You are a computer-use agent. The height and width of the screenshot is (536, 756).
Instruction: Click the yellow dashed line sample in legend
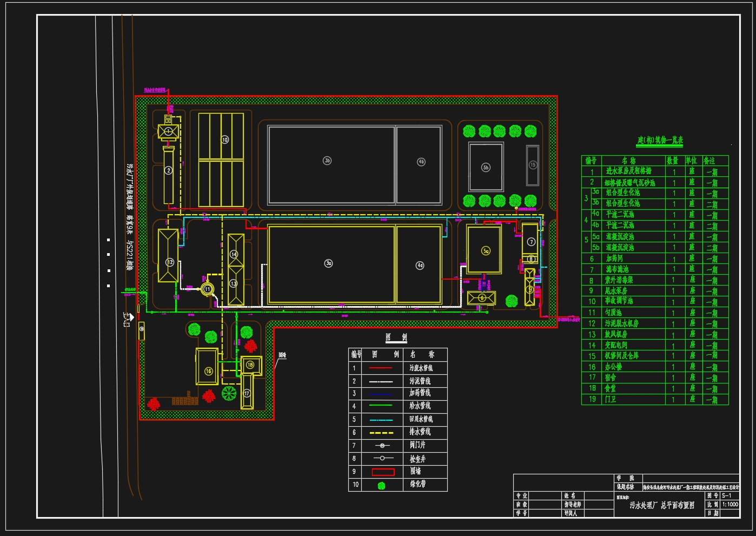point(381,433)
